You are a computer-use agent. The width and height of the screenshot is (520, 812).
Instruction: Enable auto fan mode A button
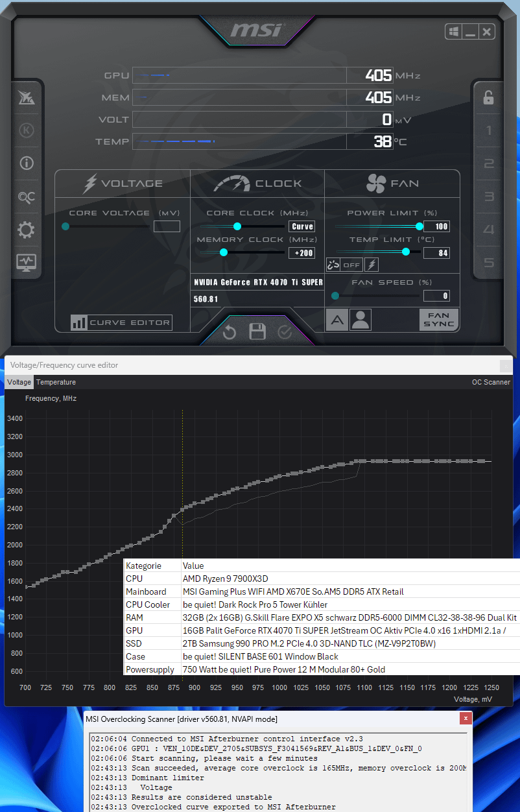point(337,320)
